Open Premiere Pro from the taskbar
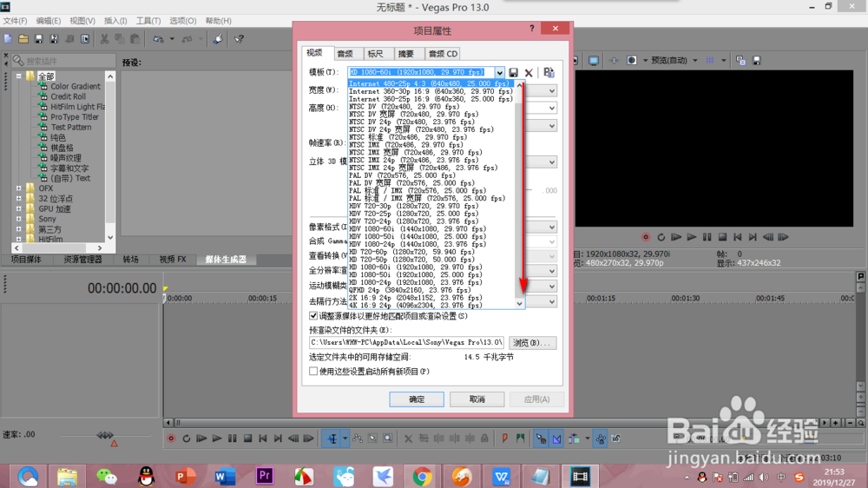This screenshot has width=868, height=488. (265, 476)
